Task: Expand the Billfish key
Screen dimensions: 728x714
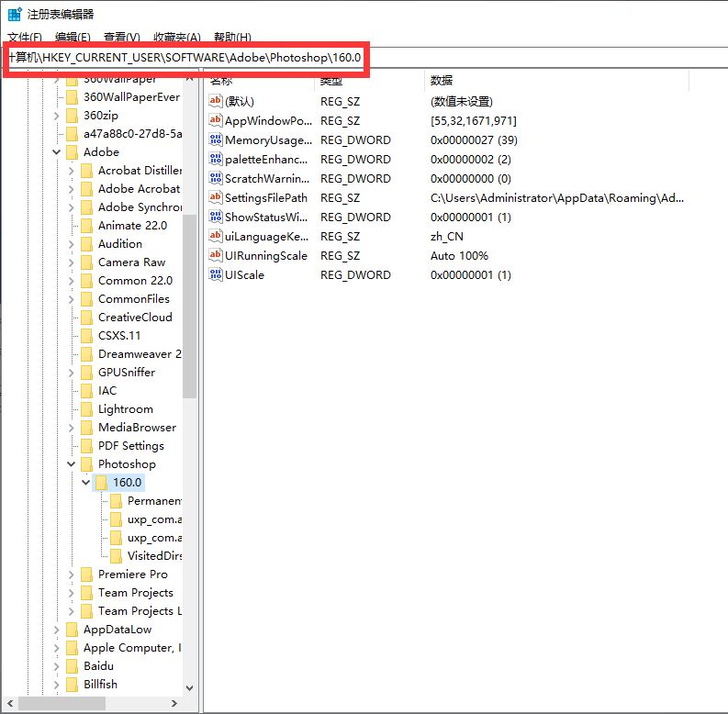Action: pos(57,685)
